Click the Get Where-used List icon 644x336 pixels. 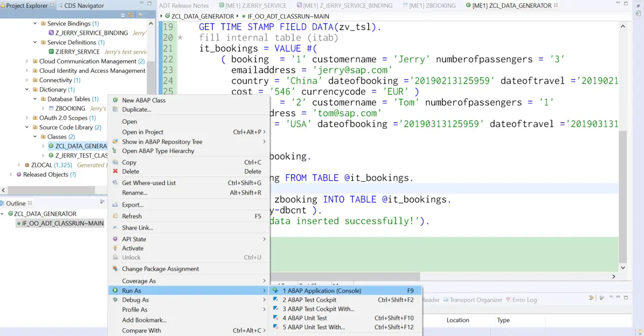click(115, 183)
